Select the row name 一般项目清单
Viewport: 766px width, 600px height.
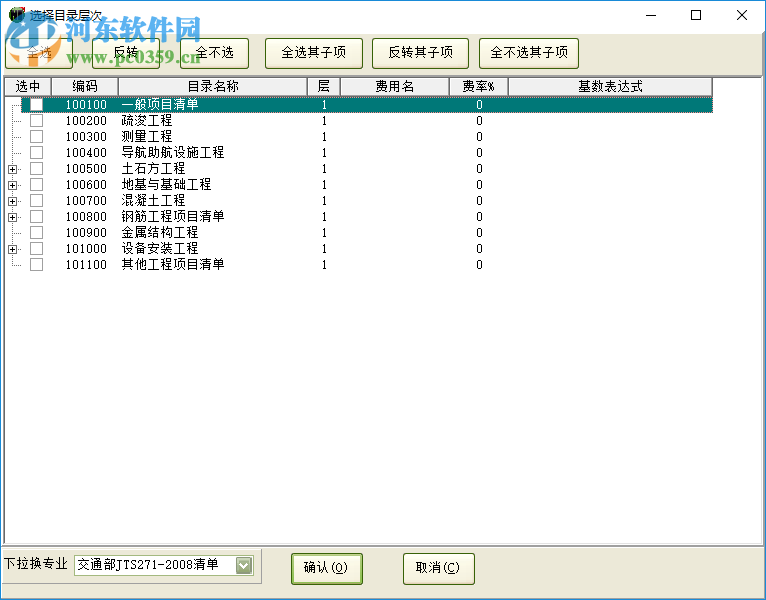click(x=160, y=105)
